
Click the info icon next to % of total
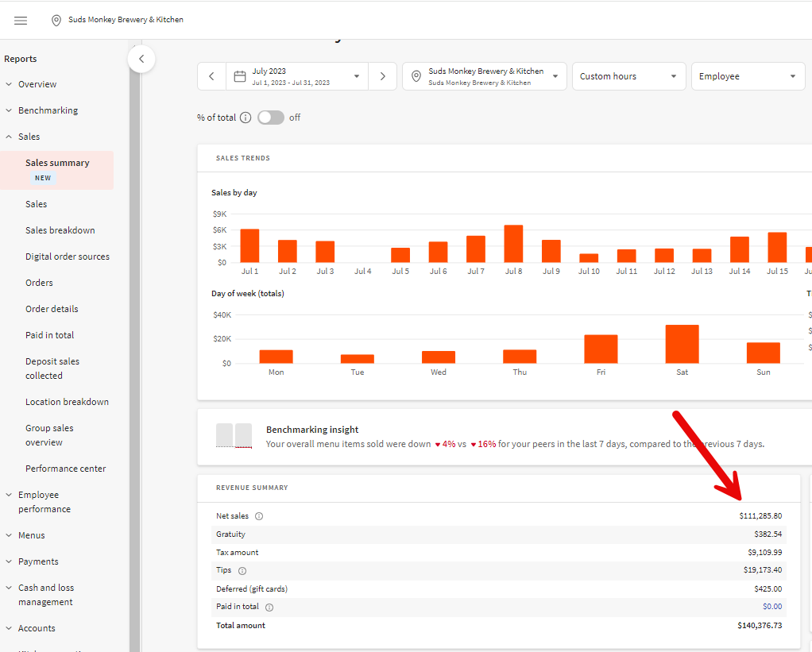tap(246, 118)
